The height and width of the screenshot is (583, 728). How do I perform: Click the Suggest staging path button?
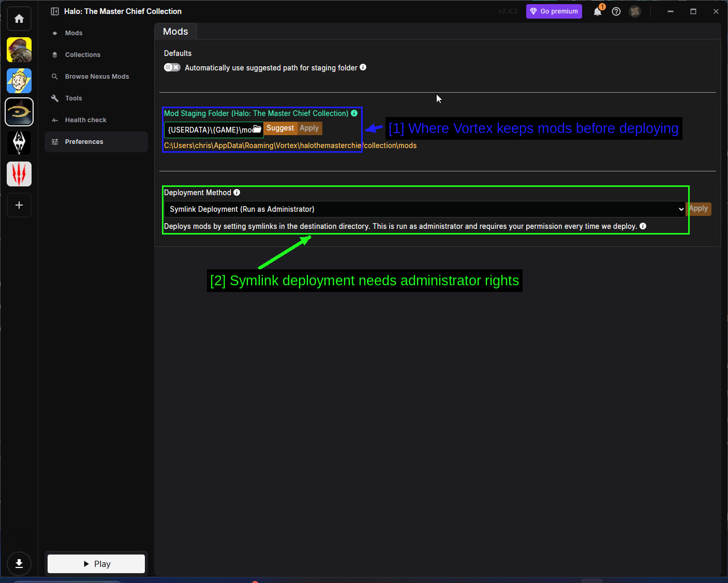(280, 128)
